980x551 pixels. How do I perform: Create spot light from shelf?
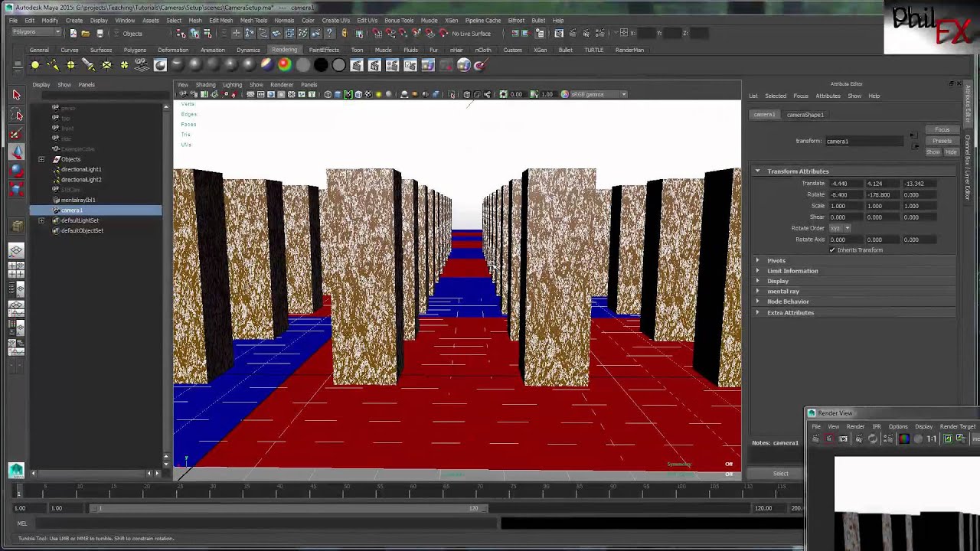pos(89,65)
